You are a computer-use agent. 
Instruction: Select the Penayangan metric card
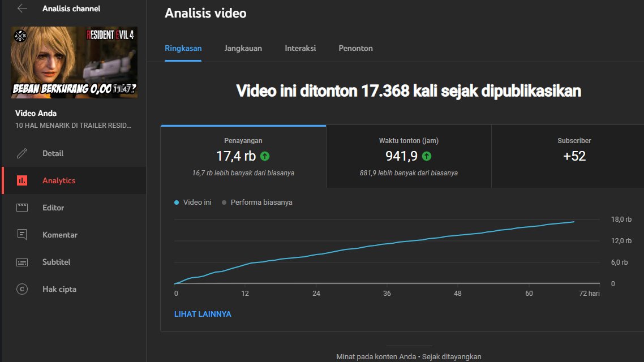tap(243, 156)
